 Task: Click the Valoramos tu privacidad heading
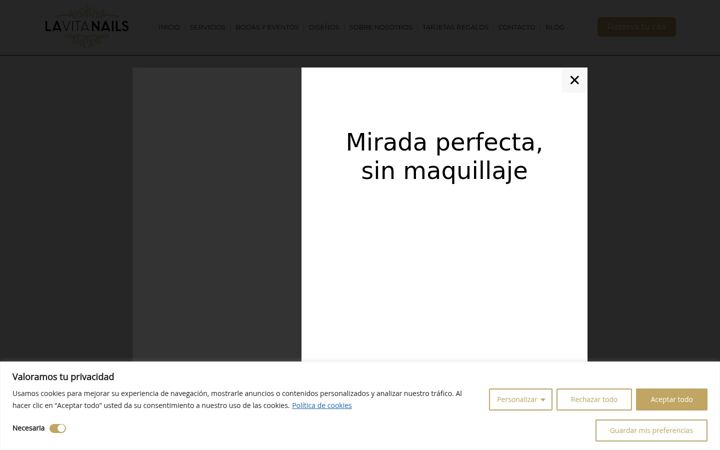(x=63, y=377)
